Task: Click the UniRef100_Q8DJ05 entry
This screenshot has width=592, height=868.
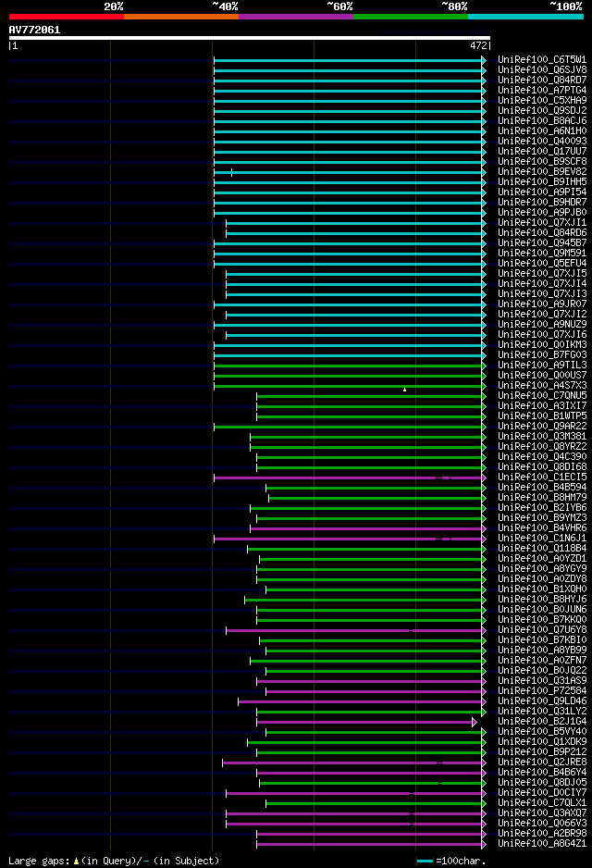Action: coord(542,782)
